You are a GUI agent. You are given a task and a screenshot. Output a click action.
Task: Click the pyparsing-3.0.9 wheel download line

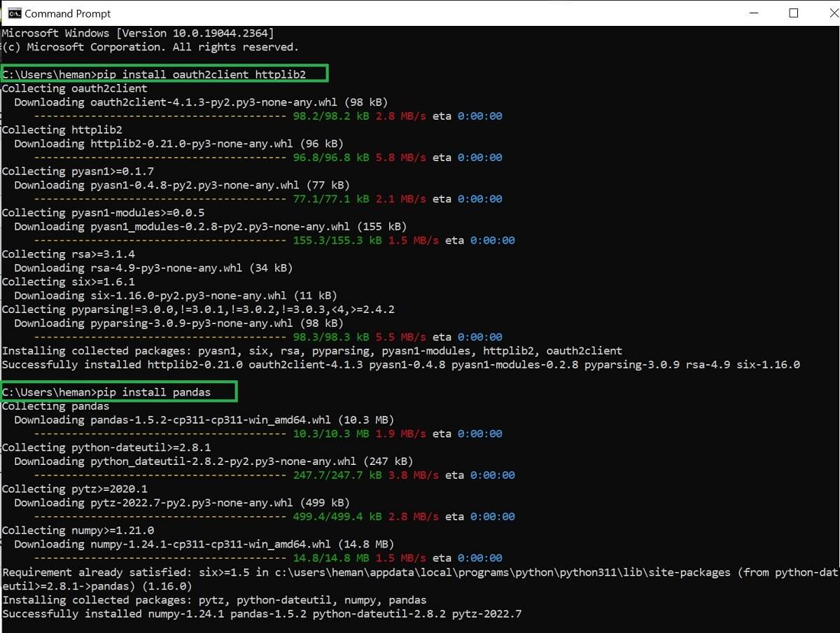click(x=178, y=323)
